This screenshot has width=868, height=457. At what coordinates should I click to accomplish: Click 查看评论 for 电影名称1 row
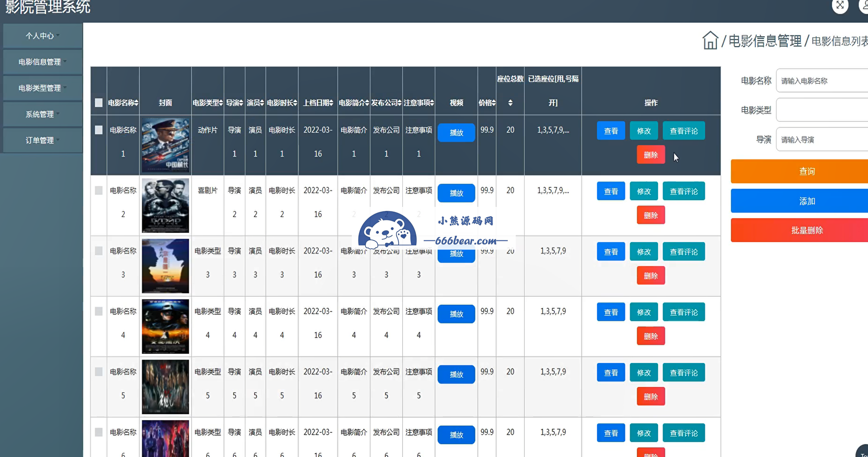tap(684, 131)
